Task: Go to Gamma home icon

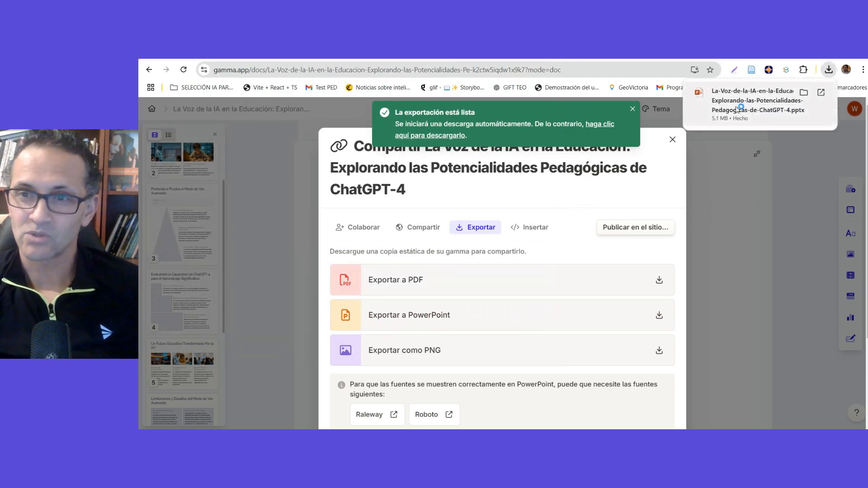Action: [x=152, y=109]
